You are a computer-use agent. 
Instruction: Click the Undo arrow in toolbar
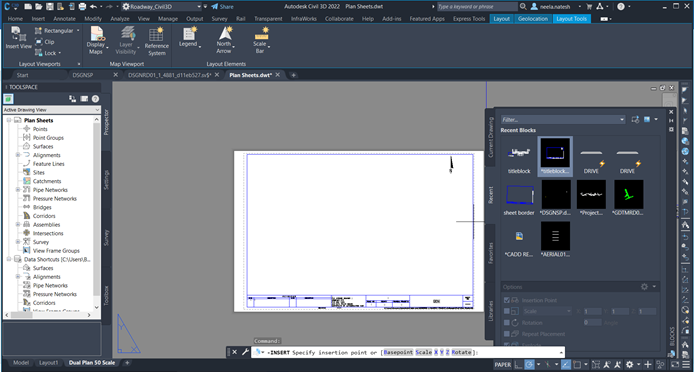[x=93, y=7]
